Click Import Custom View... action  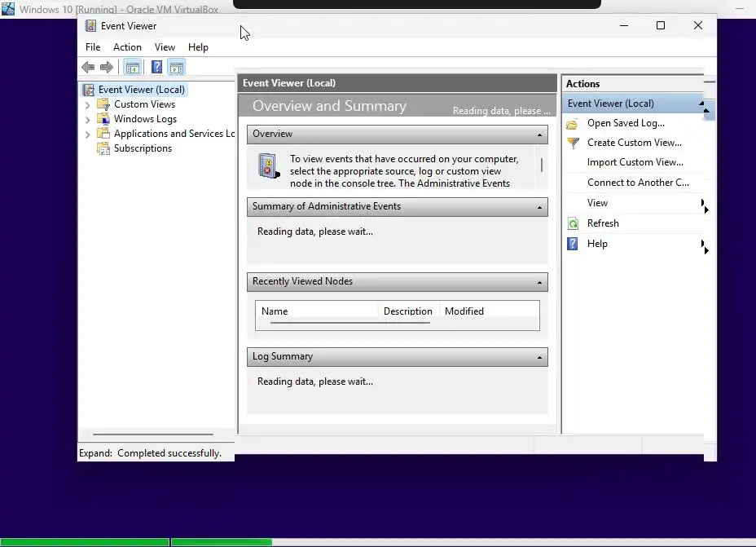pos(635,162)
